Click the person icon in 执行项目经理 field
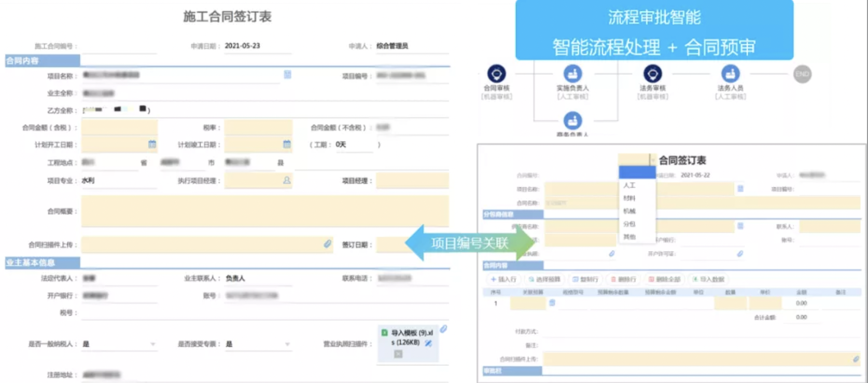This screenshot has width=868, height=383. [287, 181]
